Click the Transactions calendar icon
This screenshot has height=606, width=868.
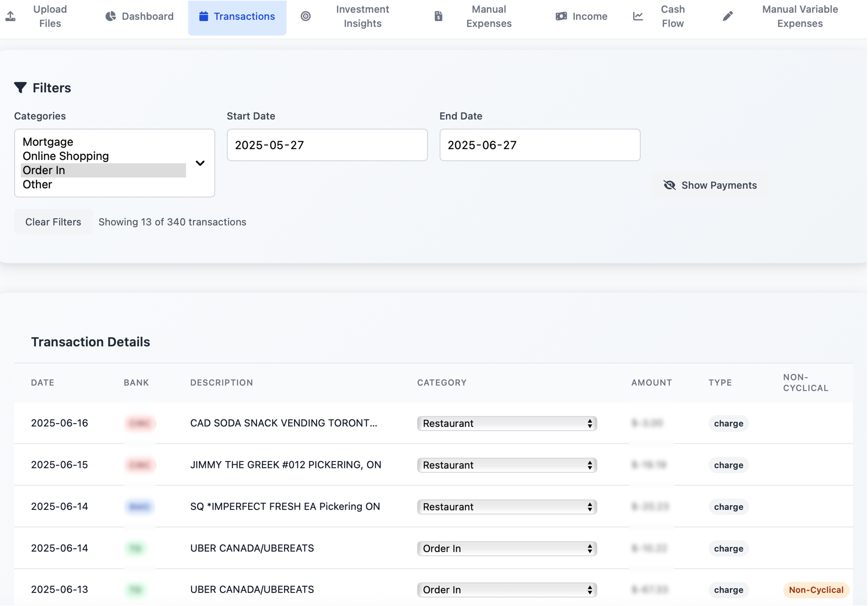(x=203, y=16)
